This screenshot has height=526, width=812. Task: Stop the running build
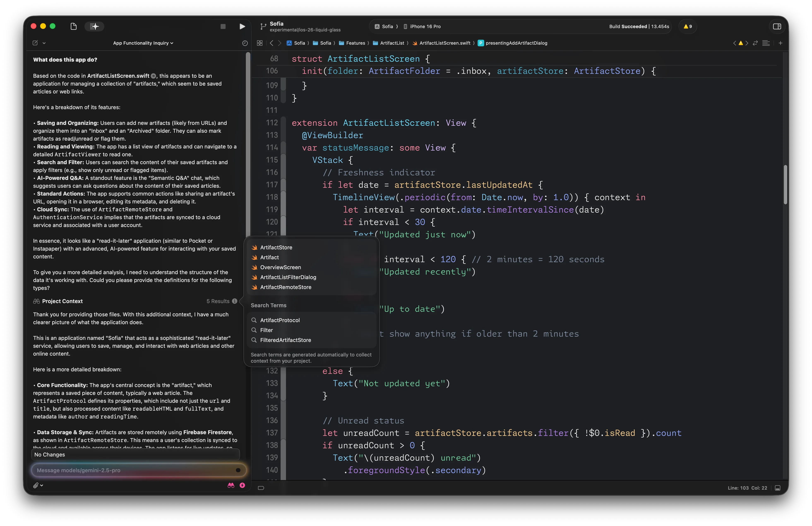(223, 26)
